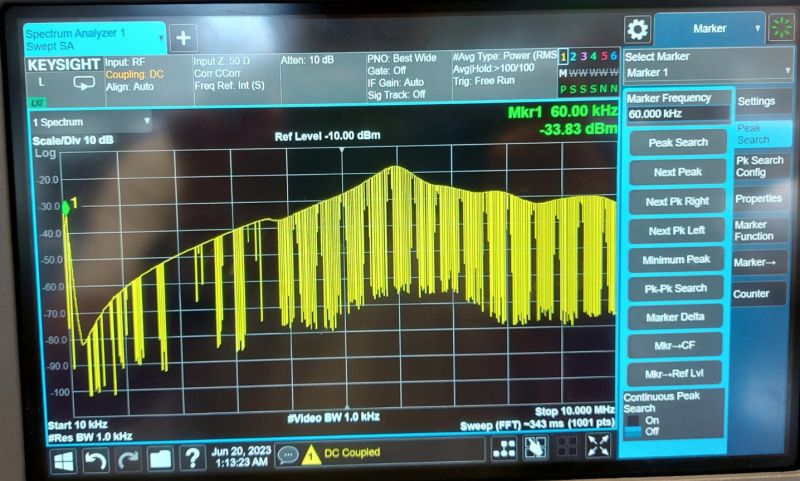
Task: Open the system settings gear icon
Action: 638,30
